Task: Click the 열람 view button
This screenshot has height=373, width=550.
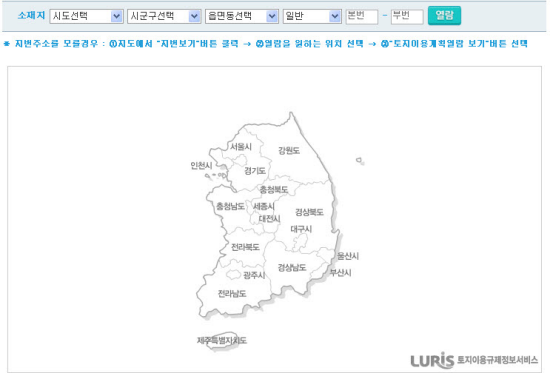Action: point(444,15)
